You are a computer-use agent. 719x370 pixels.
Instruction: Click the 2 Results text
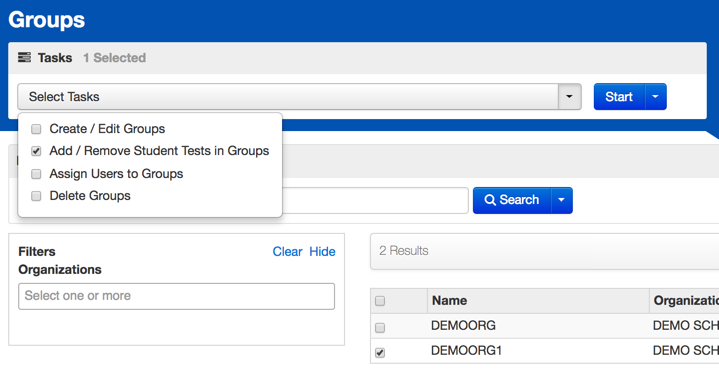[404, 251]
